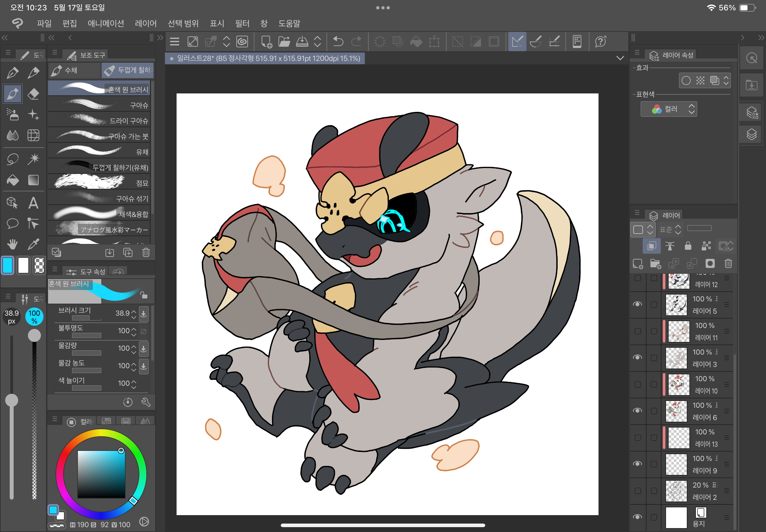Select the white sub color swatch
Screen dimensions: 766x532
[x=23, y=266]
